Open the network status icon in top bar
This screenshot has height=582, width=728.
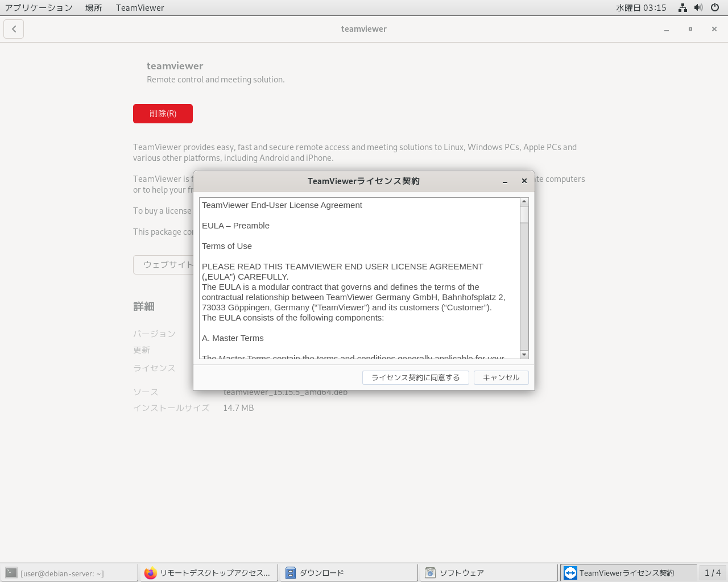point(682,7)
